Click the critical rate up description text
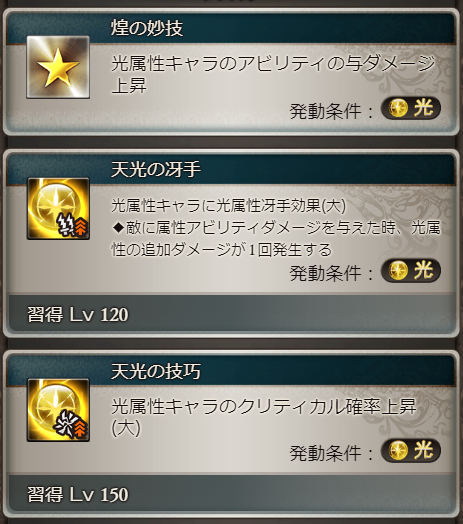 click(x=263, y=417)
